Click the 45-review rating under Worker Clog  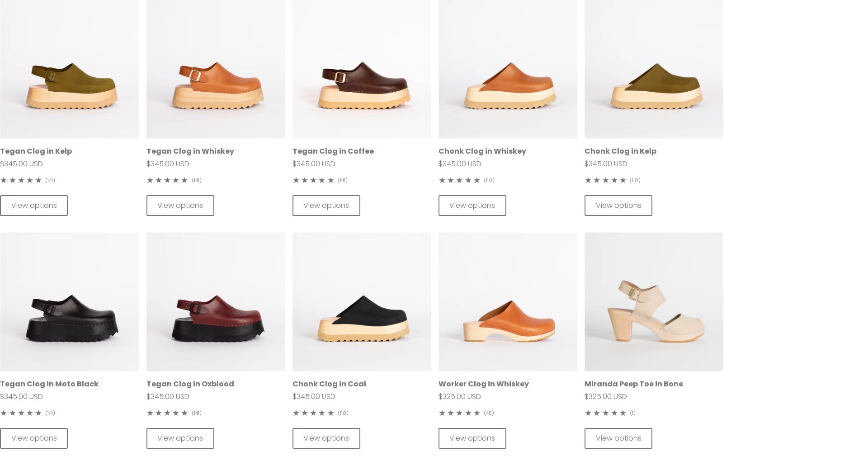466,413
